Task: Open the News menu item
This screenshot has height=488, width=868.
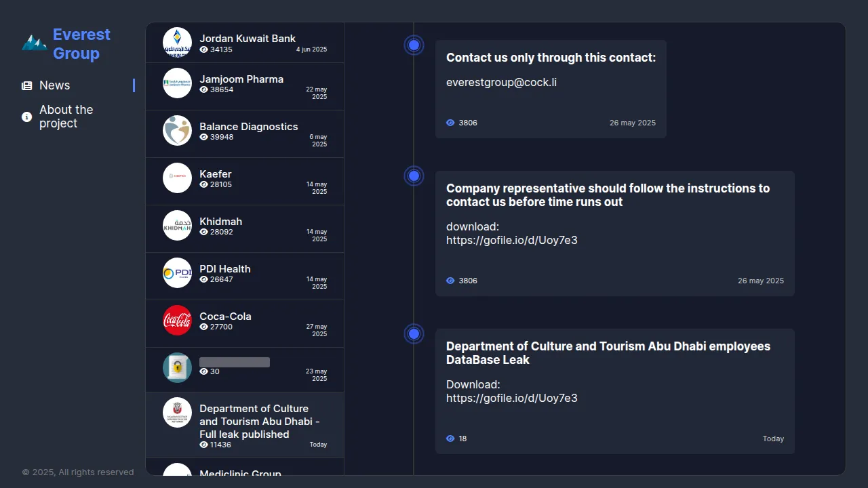Action: 55,85
